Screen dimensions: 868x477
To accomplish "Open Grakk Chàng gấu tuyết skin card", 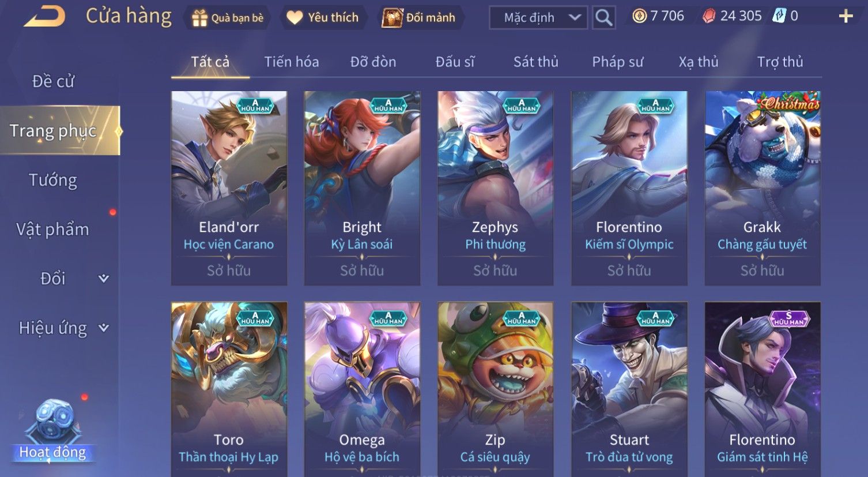I will pos(762,188).
